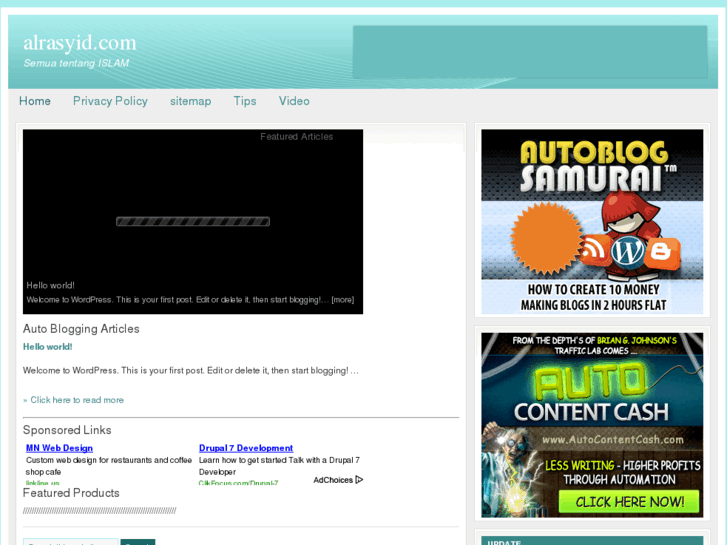Open the Home menu item

35,101
